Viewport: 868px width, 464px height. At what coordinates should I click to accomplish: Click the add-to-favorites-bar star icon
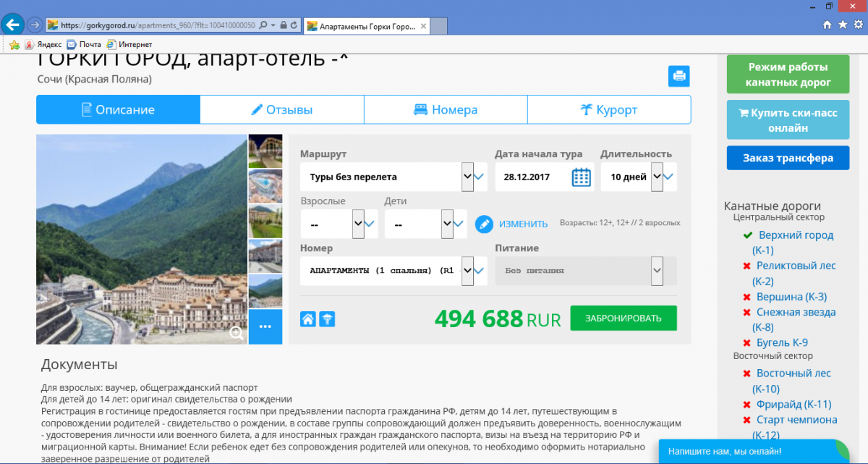pyautogui.click(x=14, y=44)
